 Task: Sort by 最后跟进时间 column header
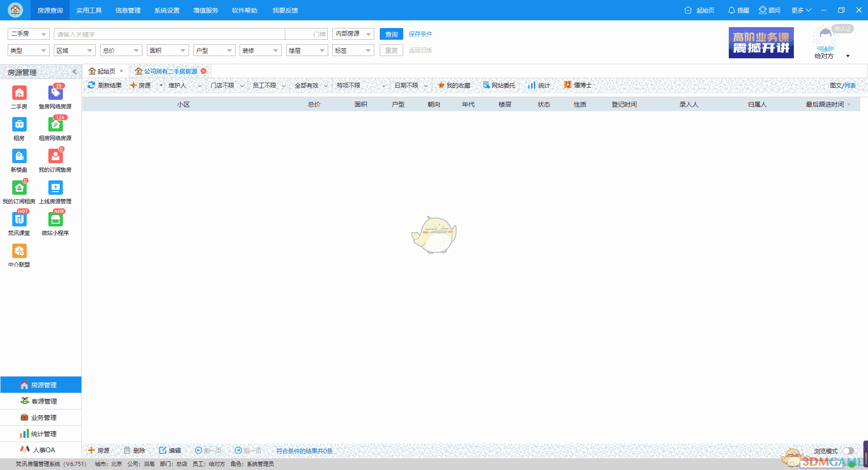pyautogui.click(x=825, y=104)
